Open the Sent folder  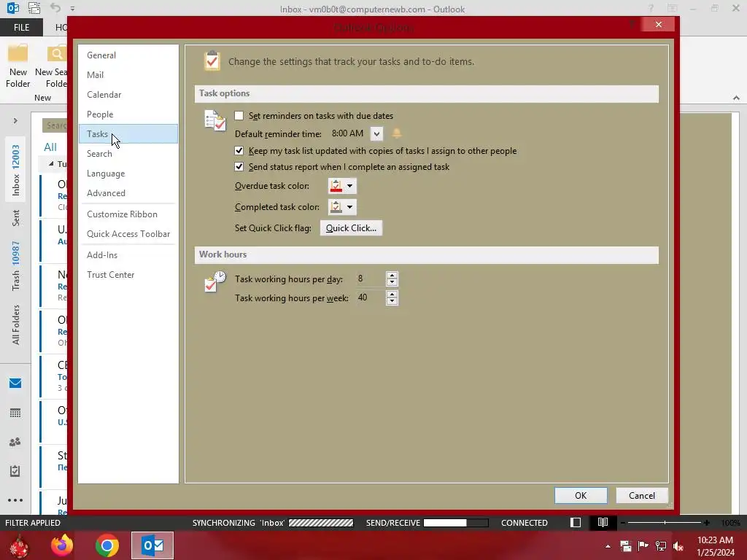16,218
